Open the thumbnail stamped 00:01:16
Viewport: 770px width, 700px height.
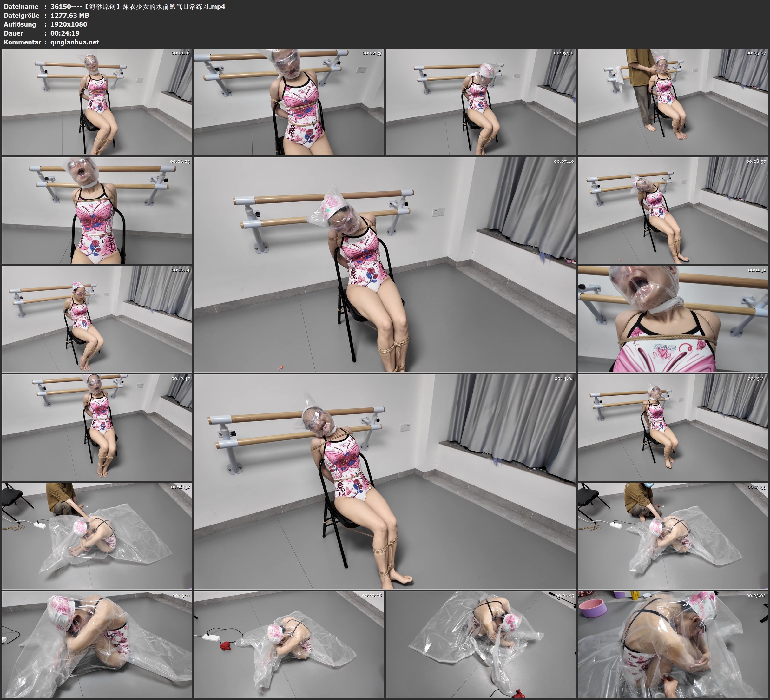click(x=97, y=102)
